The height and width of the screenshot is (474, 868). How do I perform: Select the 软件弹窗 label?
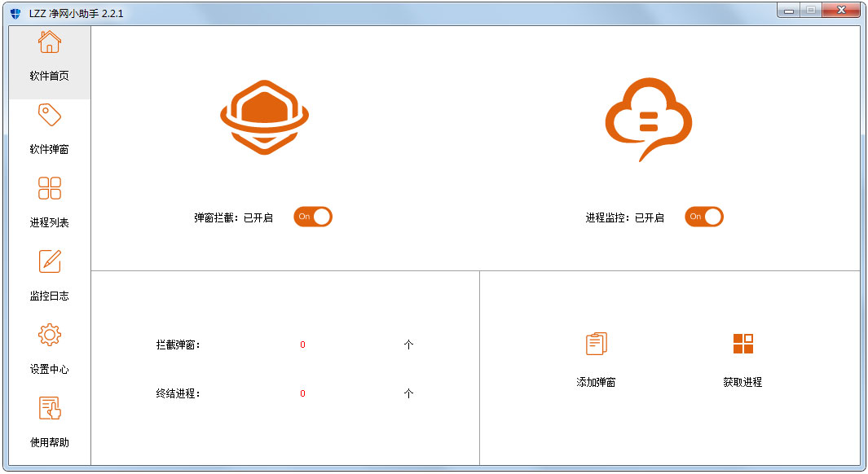49,149
